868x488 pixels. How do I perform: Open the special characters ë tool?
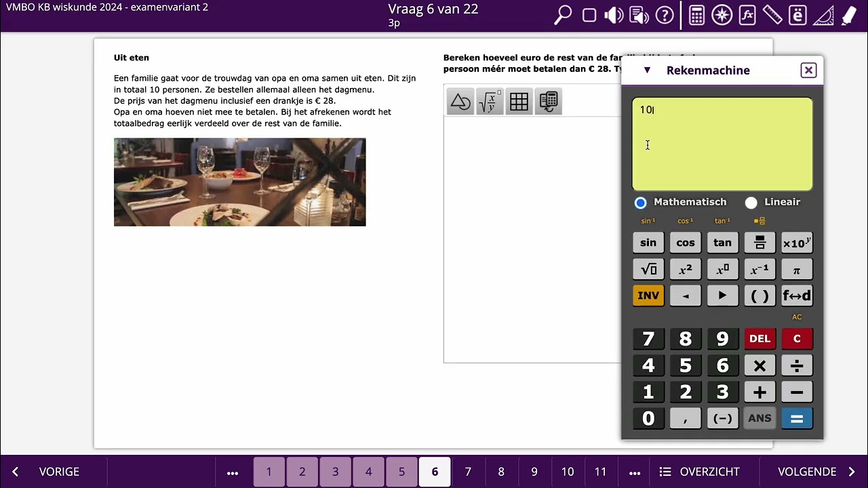[x=797, y=16]
